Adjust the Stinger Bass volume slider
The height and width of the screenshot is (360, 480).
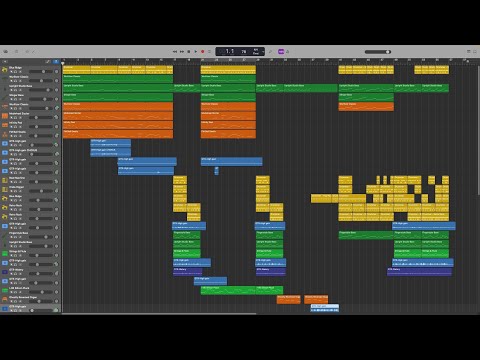pos(41,99)
